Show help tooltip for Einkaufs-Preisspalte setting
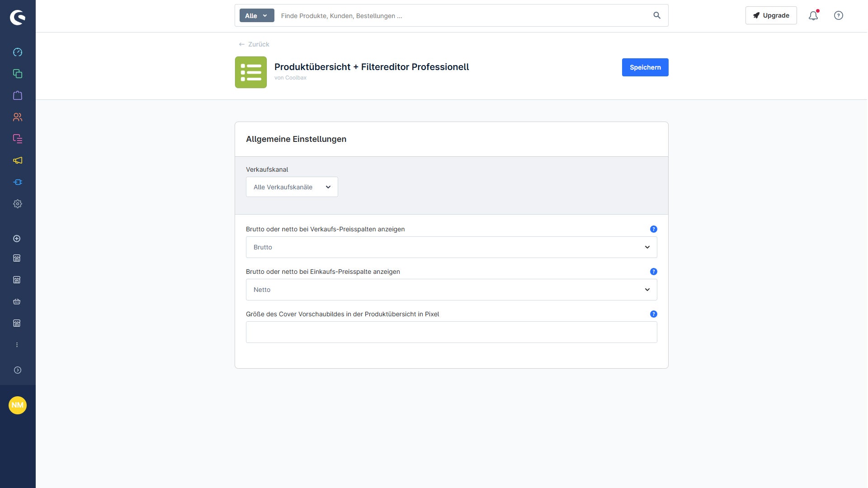 click(x=654, y=272)
